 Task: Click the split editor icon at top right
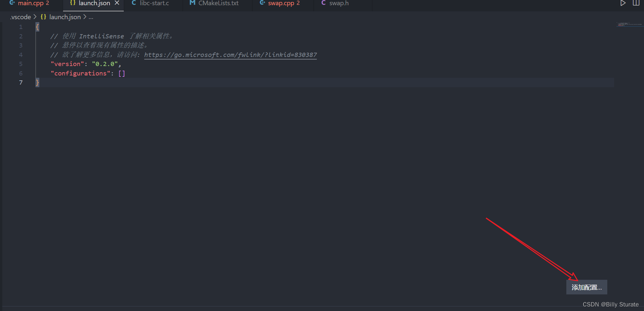pyautogui.click(x=636, y=3)
